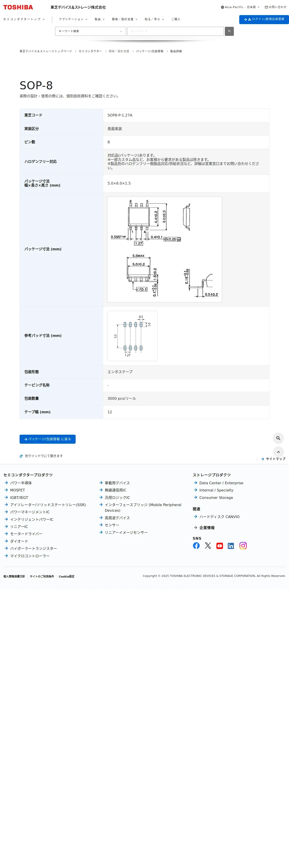289x868 pixels.
Task: Go to 東芝デバイス&ストレージトップページ breadcrumb
Action: point(46,51)
